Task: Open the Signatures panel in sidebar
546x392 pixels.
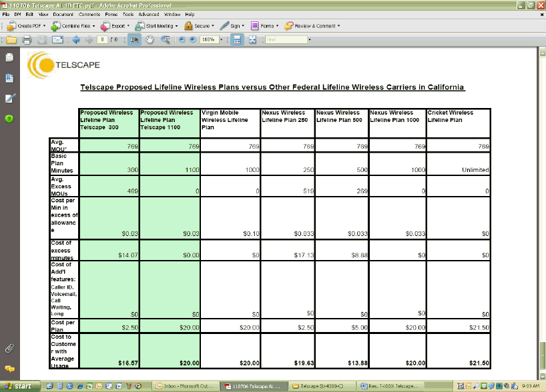Action: pos(10,99)
